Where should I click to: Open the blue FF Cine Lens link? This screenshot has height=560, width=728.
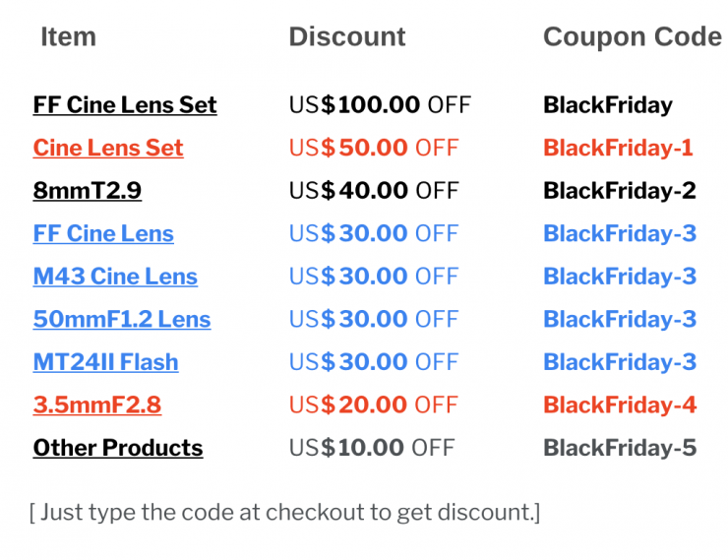click(103, 234)
